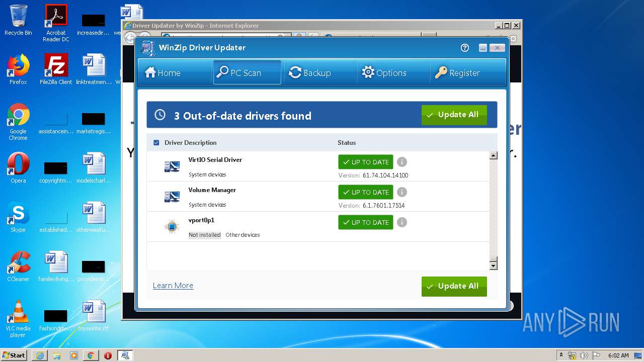
Task: Click the clock icon in results banner
Action: [160, 115]
